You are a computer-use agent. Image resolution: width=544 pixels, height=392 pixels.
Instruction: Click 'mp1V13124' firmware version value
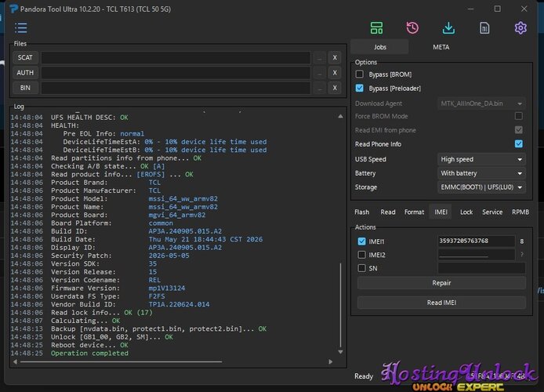166,288
